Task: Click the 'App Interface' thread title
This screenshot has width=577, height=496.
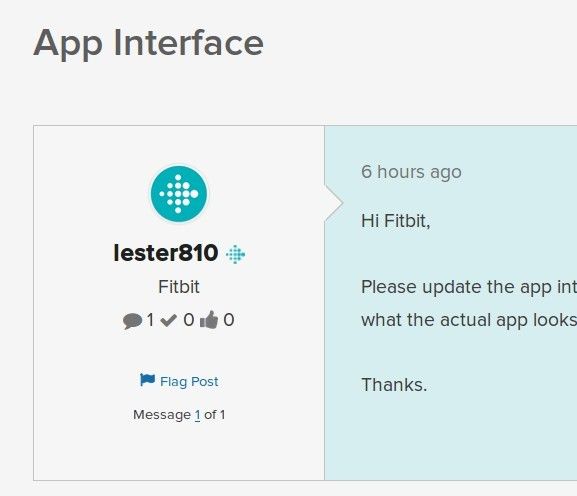Action: [x=148, y=43]
